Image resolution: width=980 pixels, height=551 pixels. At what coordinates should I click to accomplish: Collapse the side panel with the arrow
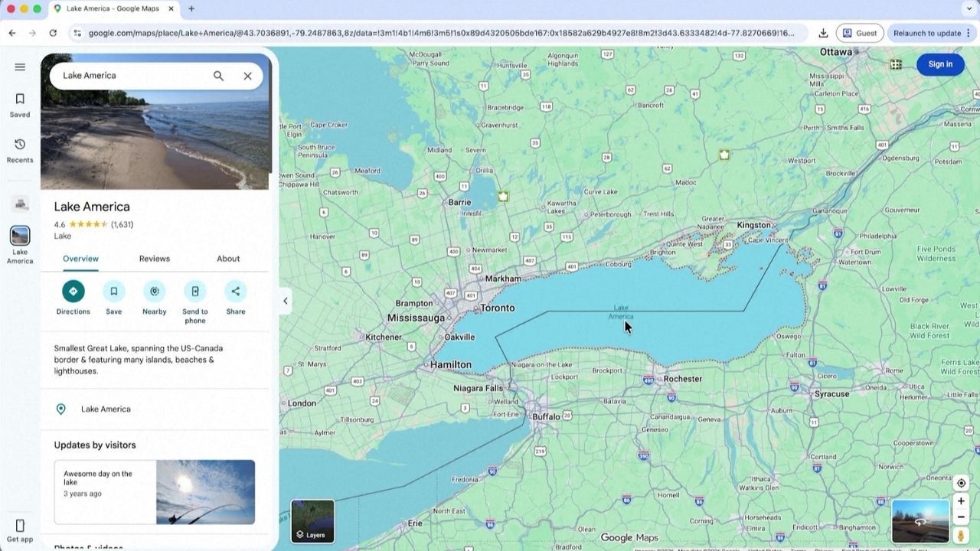tap(286, 301)
